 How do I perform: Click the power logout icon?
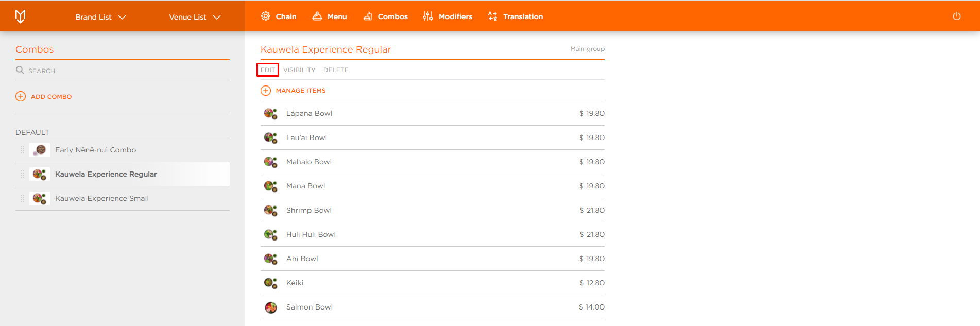coord(957,16)
